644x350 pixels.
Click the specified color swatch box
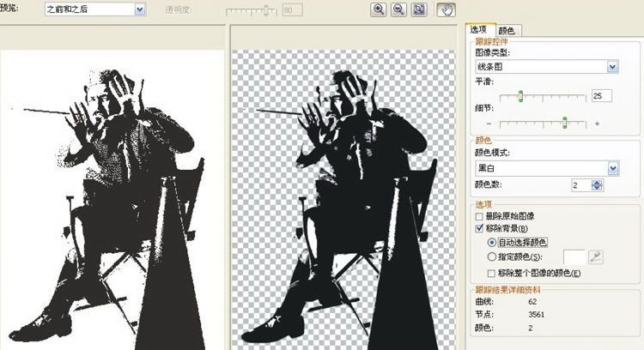click(574, 257)
